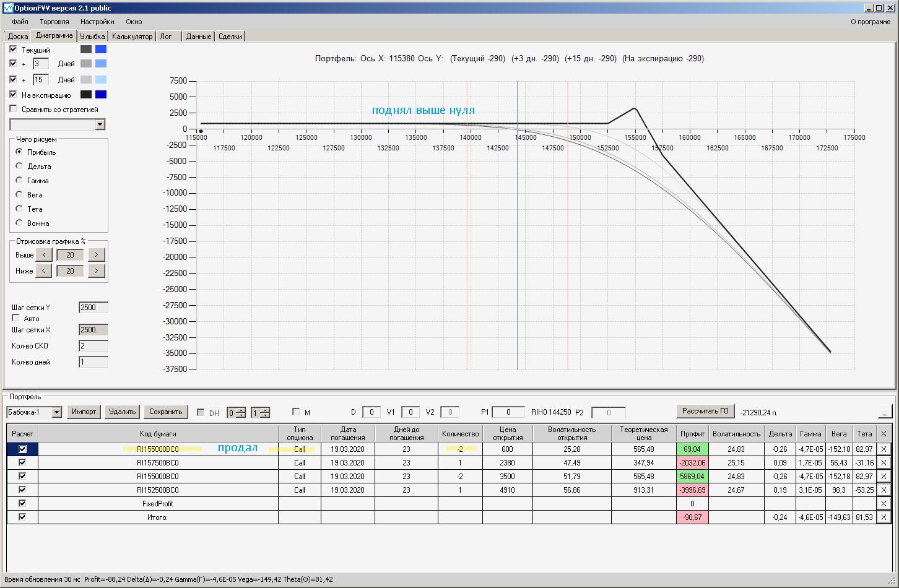
Task: Click the right arrow next to 'Ниже'
Action: click(x=96, y=270)
